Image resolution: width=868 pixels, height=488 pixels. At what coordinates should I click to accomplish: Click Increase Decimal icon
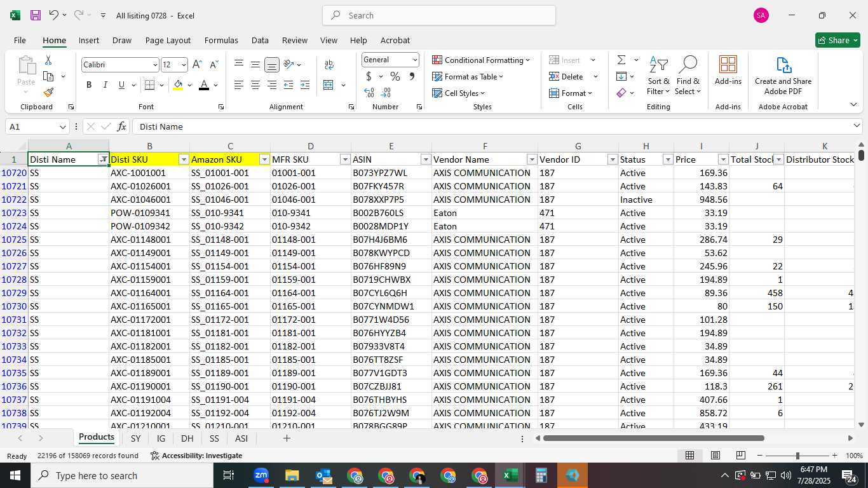click(x=369, y=93)
